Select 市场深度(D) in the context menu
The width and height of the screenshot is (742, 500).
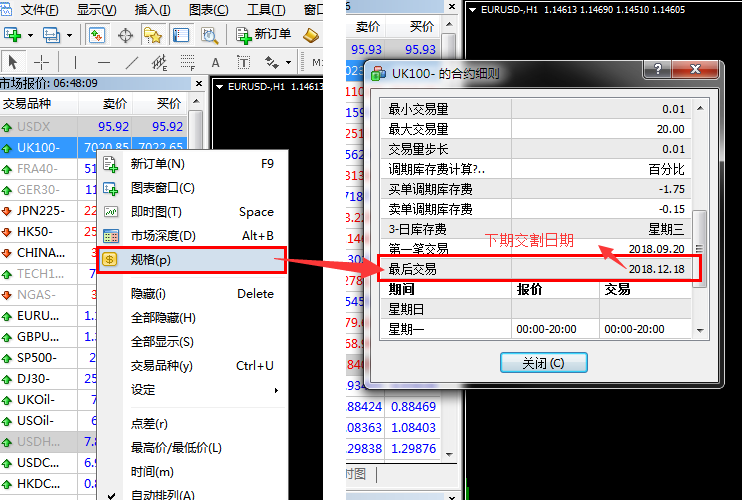pyautogui.click(x=162, y=236)
